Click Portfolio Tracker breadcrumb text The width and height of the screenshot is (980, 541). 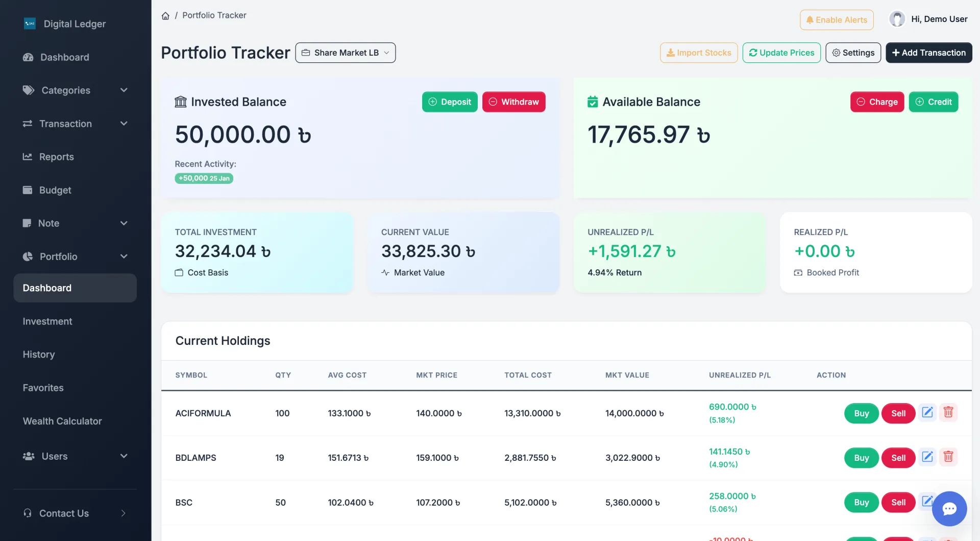(214, 15)
